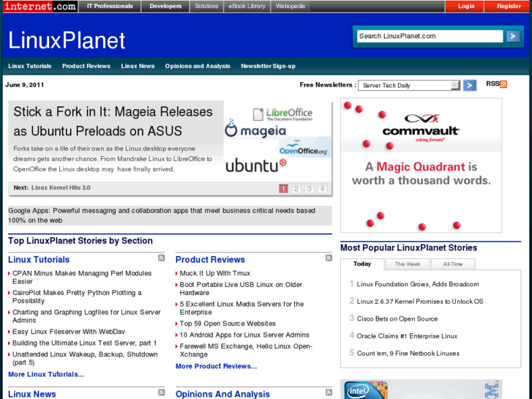
Task: Open Unattended Linux Wakeup, Backup, Shutdown article
Action: [x=85, y=358]
